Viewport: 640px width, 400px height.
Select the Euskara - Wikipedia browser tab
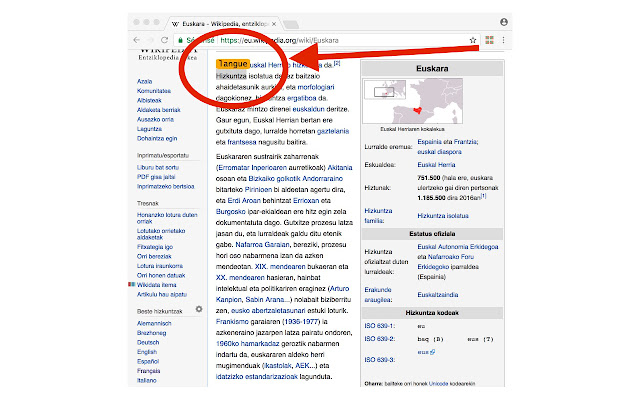pyautogui.click(x=224, y=24)
